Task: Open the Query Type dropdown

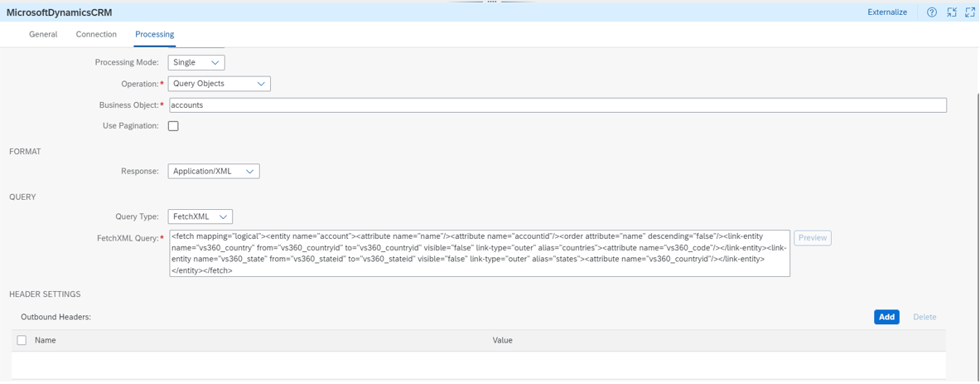Action: [x=200, y=216]
